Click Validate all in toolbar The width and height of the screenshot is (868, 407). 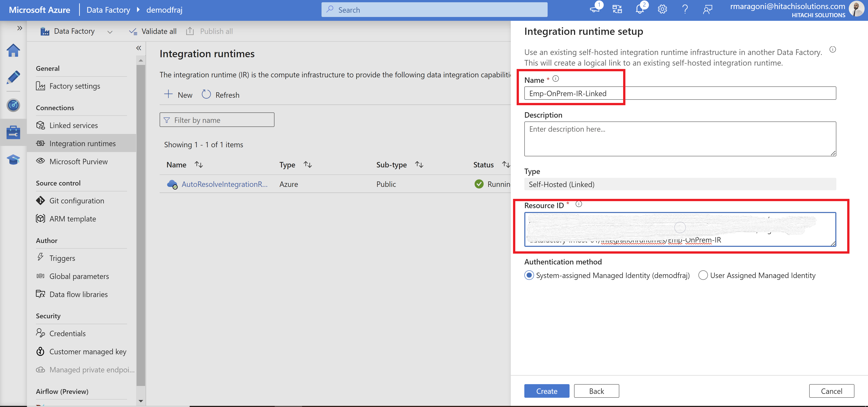153,31
